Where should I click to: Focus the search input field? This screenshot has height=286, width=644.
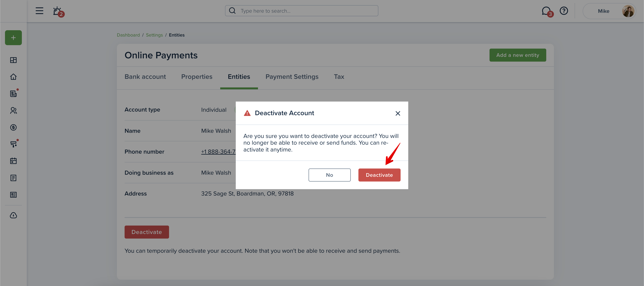click(x=301, y=11)
